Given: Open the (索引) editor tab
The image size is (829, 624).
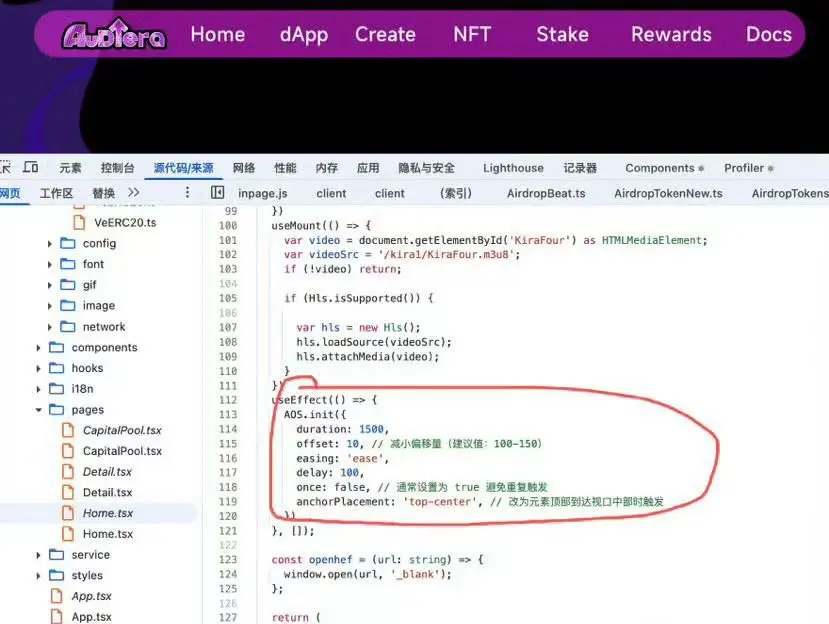Looking at the screenshot, I should click(455, 194).
